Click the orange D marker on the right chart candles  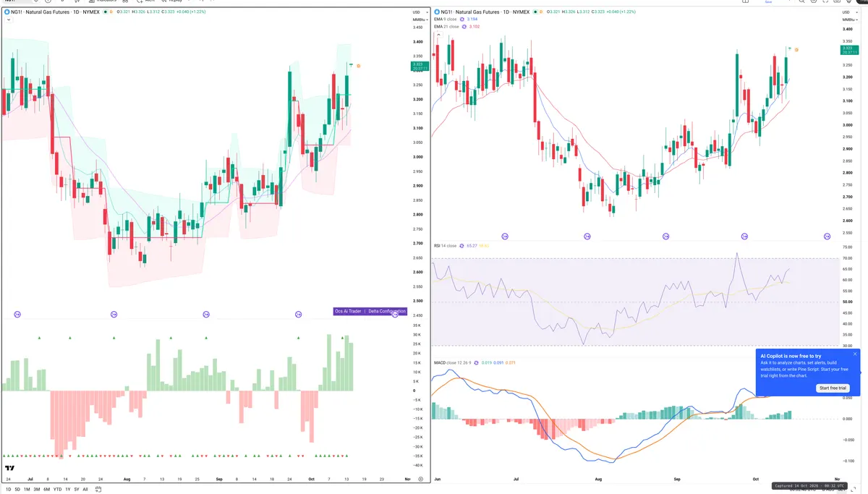pos(796,49)
